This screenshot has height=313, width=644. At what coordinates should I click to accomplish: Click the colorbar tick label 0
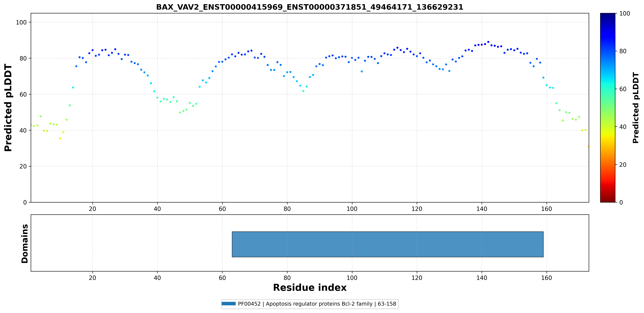coord(621,202)
